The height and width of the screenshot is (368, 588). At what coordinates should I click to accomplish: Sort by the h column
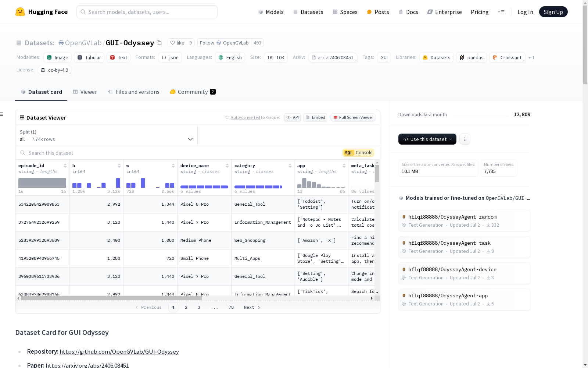click(x=119, y=166)
